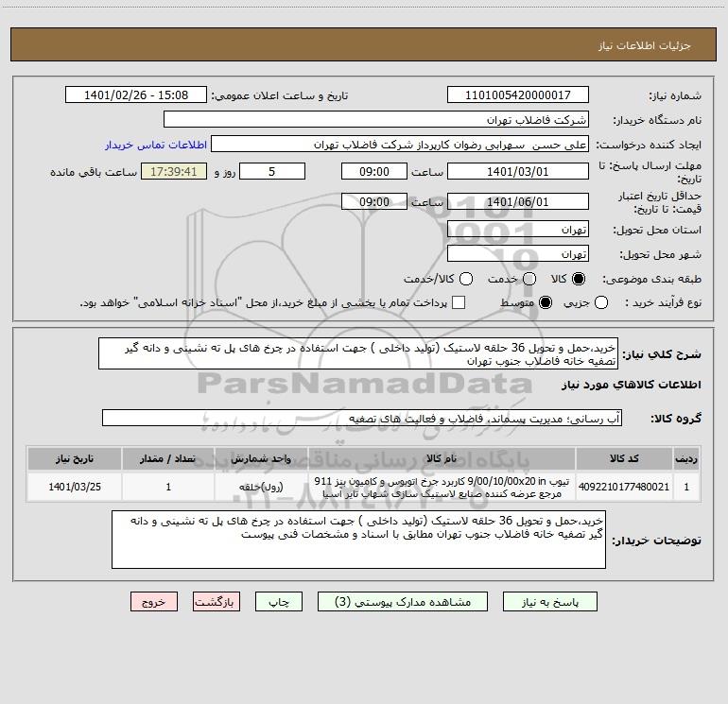This screenshot has height=704, width=728.
Task: Click the بازگشت back button
Action: click(x=217, y=602)
